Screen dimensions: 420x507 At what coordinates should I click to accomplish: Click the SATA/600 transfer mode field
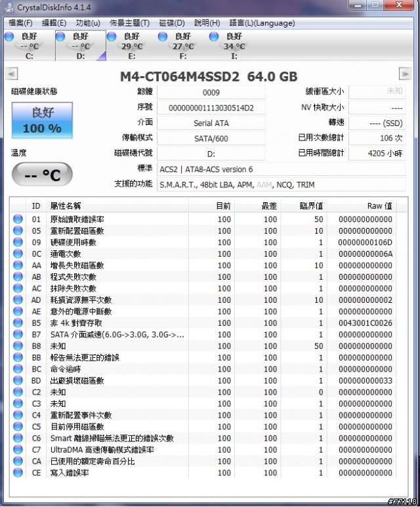(211, 139)
